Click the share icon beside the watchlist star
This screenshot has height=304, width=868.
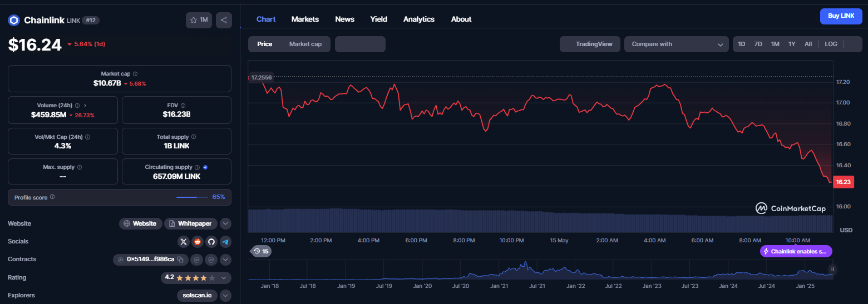point(224,20)
